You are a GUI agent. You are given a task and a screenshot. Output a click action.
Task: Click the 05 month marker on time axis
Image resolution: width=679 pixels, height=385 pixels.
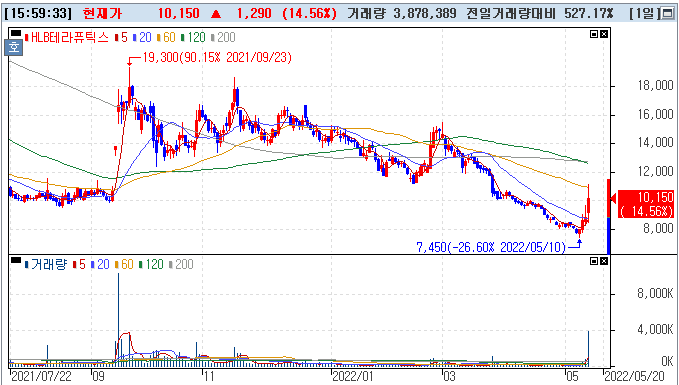573,376
